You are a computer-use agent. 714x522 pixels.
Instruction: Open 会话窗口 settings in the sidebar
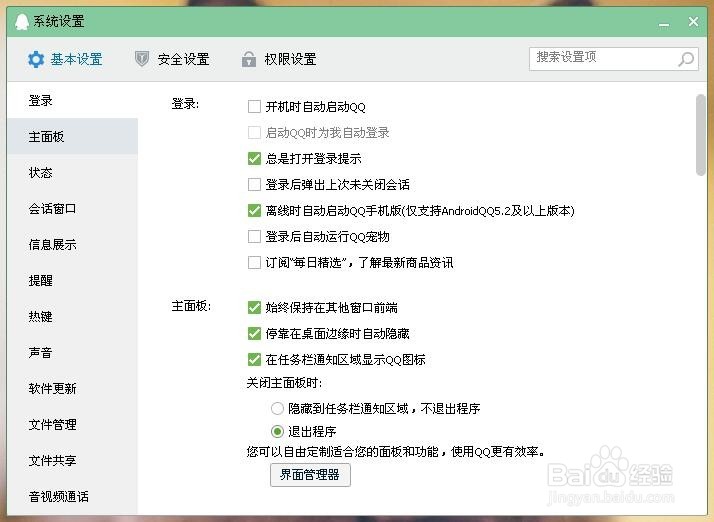coord(72,208)
